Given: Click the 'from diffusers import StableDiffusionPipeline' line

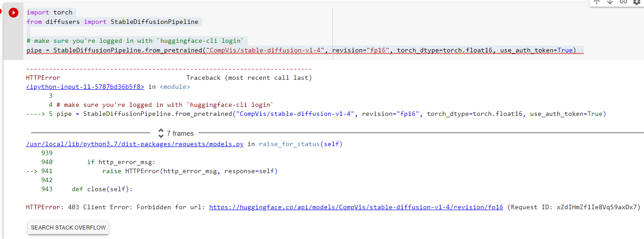Looking at the screenshot, I should click(112, 22).
